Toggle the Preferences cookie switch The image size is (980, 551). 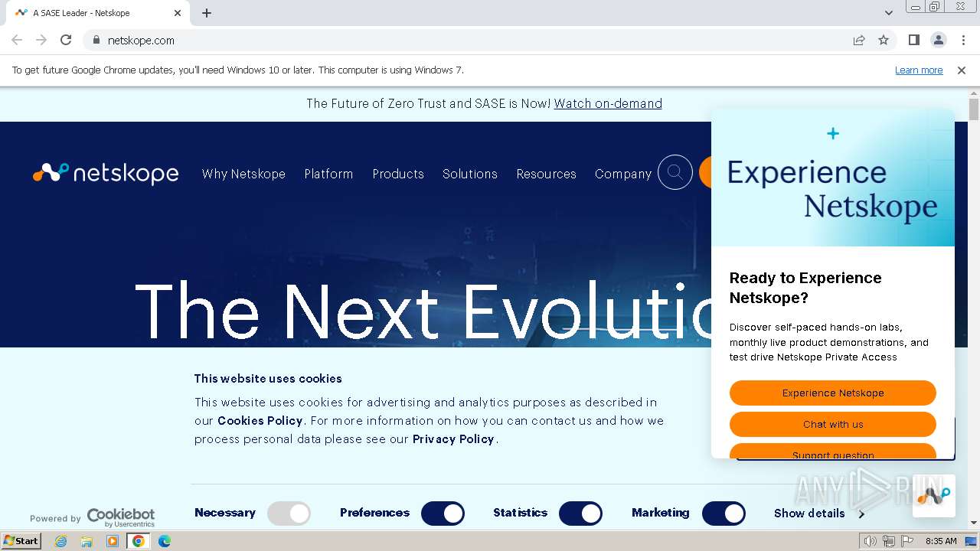[443, 514]
